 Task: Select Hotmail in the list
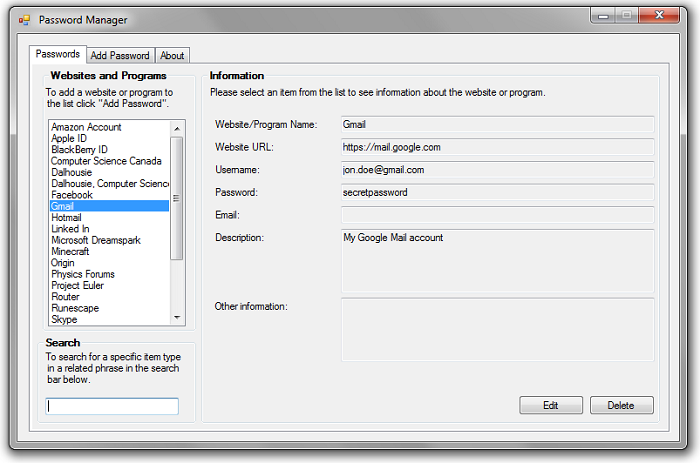tap(110, 217)
